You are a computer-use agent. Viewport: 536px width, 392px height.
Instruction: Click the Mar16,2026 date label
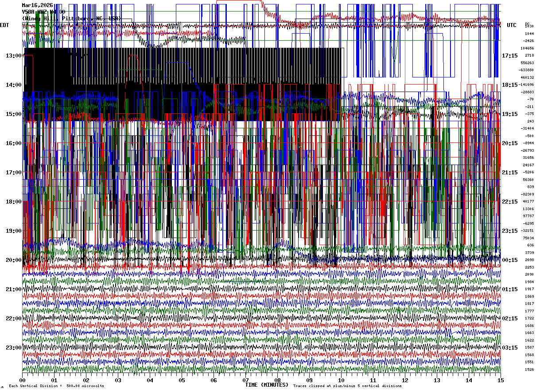pyautogui.click(x=37, y=5)
